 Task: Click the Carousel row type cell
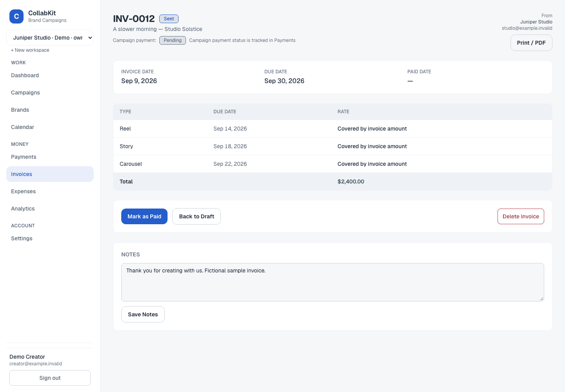pos(131,164)
